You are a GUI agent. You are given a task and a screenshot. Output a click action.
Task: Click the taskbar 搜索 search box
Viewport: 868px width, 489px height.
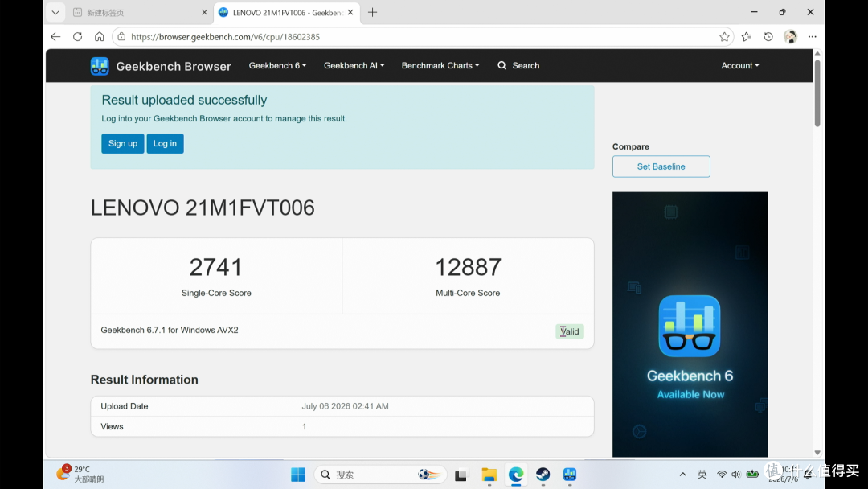coord(380,475)
